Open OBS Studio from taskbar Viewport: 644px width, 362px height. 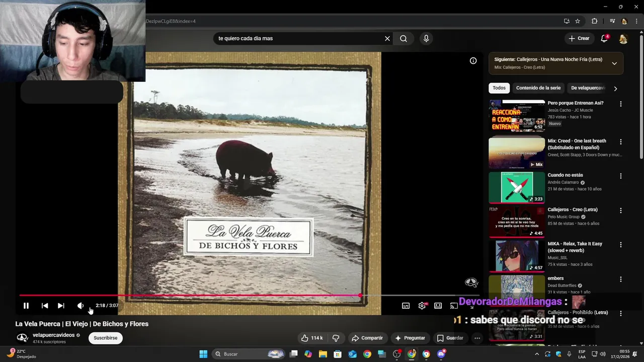click(397, 354)
